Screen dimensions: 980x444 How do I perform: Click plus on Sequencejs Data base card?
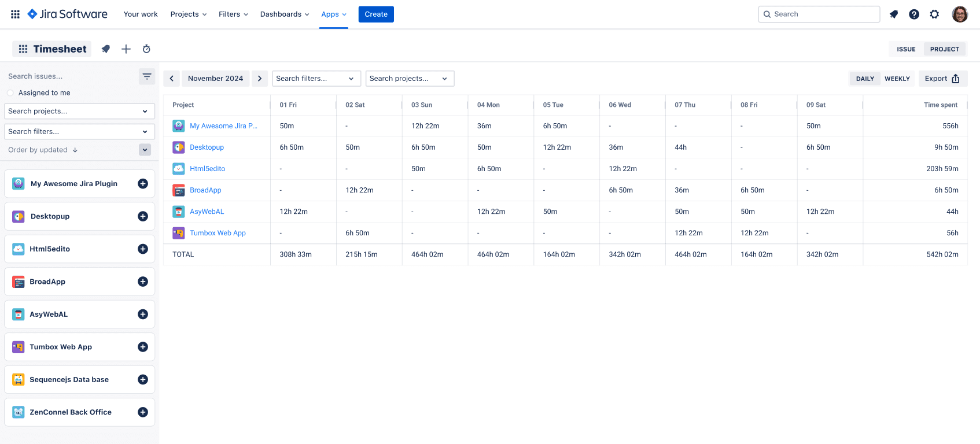pyautogui.click(x=143, y=380)
